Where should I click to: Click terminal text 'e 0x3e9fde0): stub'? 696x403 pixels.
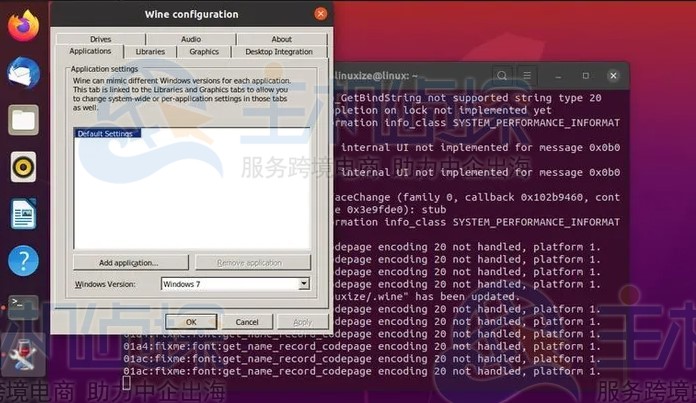[x=390, y=209]
